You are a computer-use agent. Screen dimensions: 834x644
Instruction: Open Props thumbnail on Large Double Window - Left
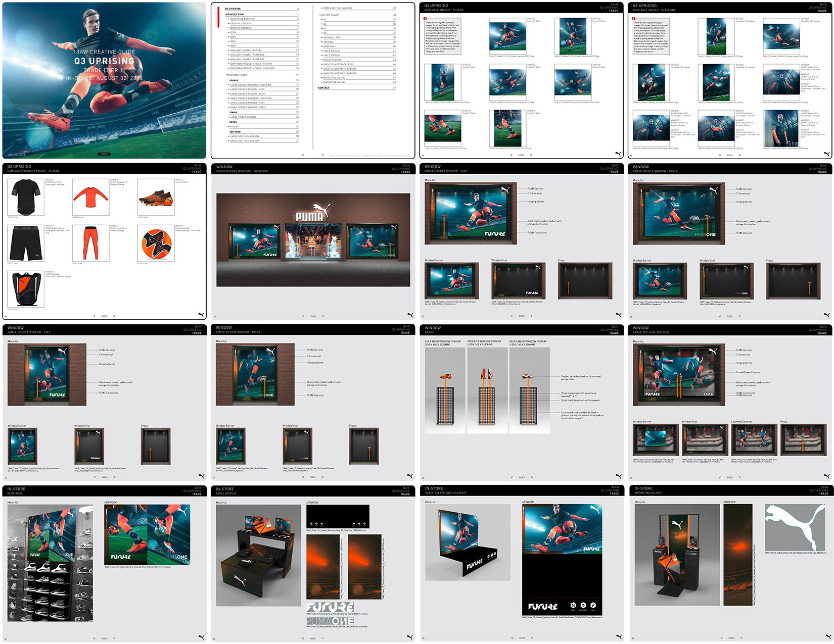click(585, 281)
